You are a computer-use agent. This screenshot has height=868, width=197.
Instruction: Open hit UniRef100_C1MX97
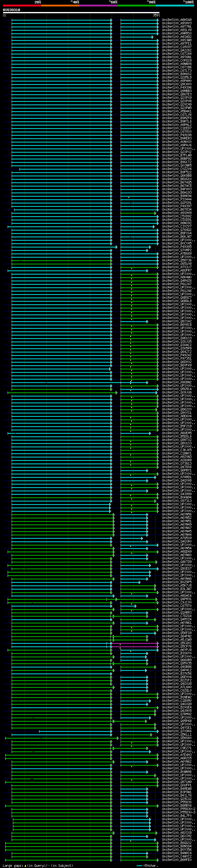click(177, 47)
